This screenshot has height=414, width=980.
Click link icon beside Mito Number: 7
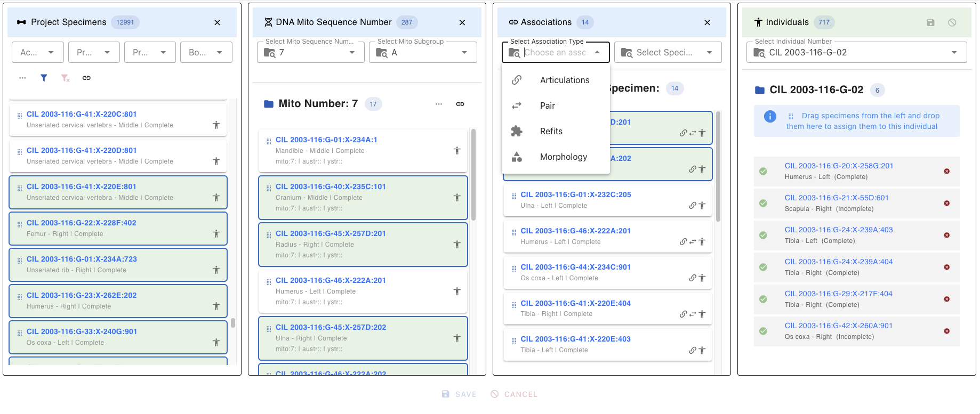click(x=460, y=104)
